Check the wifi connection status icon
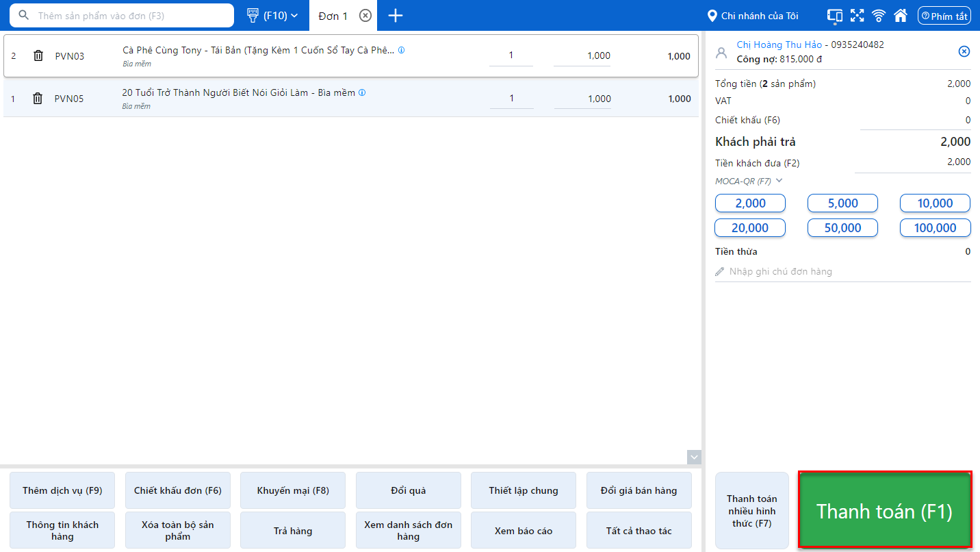The image size is (980, 552). coord(879,15)
